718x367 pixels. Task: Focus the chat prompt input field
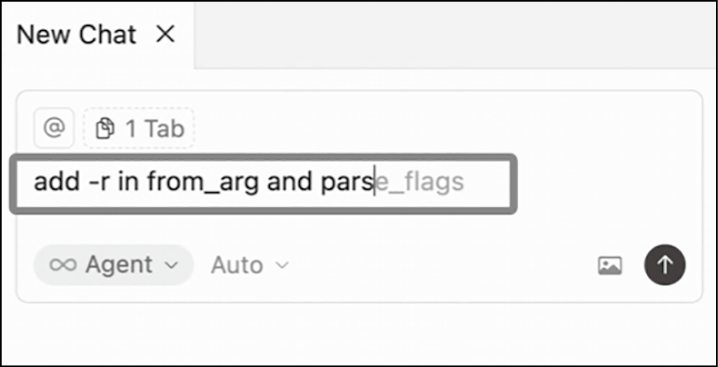point(264,184)
